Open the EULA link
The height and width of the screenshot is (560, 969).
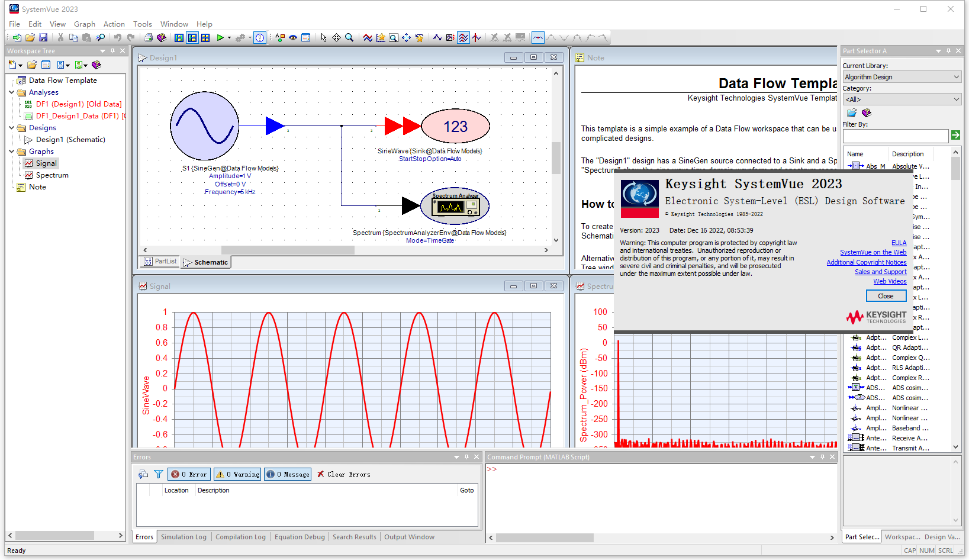click(899, 243)
